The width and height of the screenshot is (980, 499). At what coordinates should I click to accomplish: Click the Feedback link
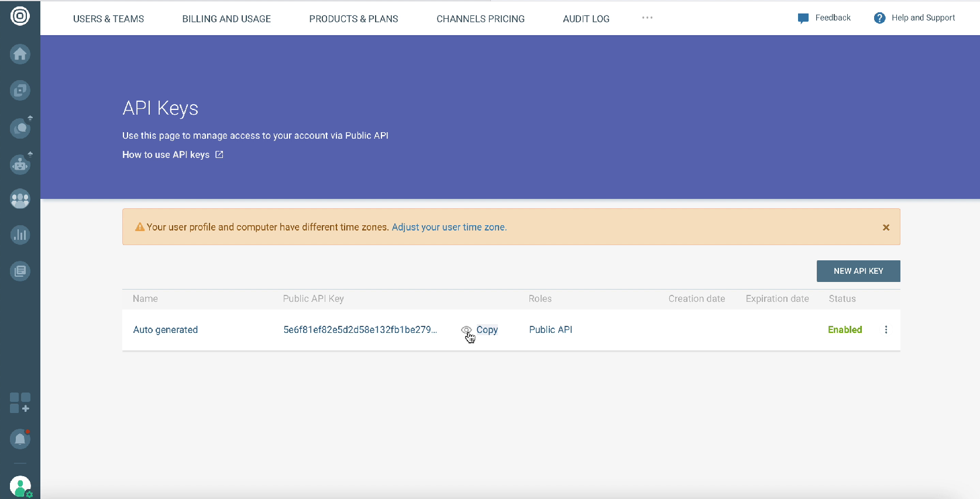(x=833, y=18)
